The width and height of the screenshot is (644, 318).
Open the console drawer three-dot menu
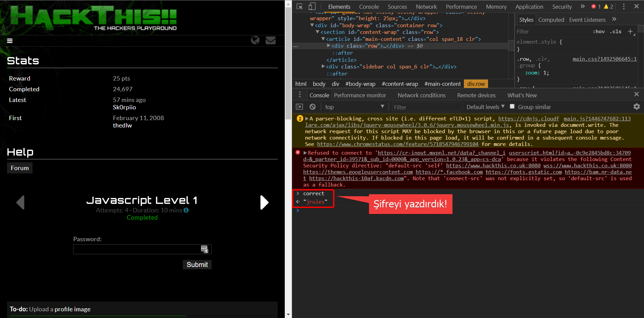click(300, 95)
